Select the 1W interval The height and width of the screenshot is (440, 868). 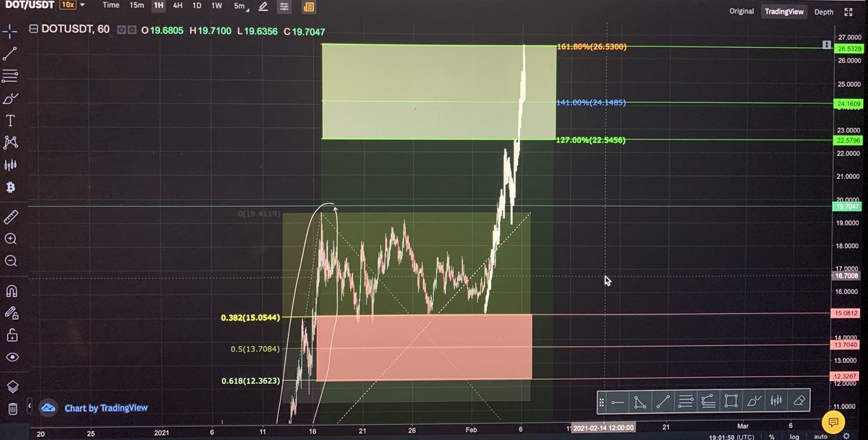(216, 6)
